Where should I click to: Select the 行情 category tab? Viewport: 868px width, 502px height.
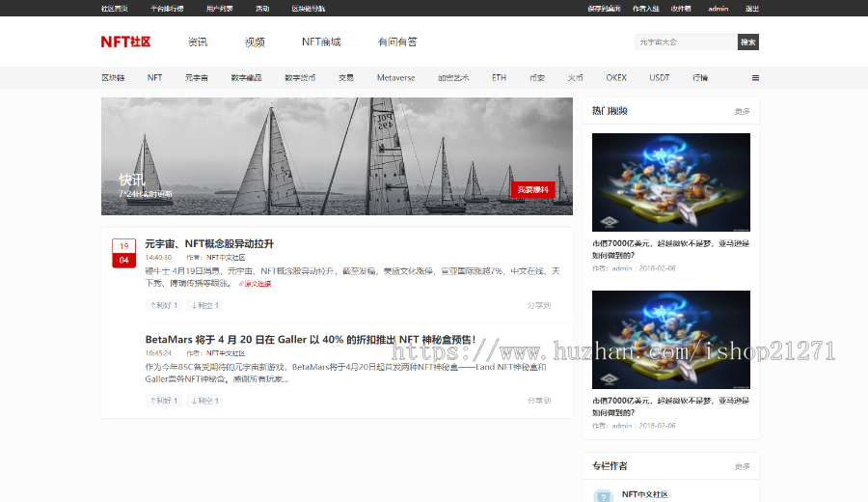click(x=700, y=77)
